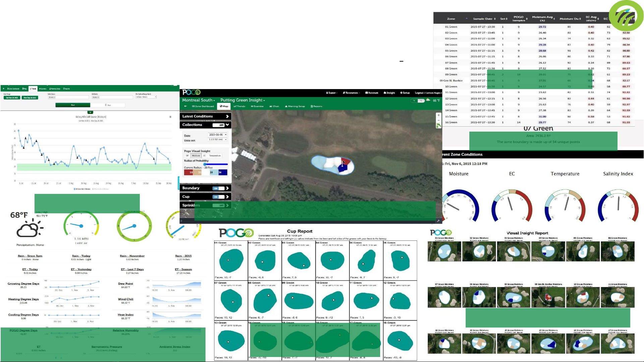Expand the Cup panel arrow
This screenshot has height=362, width=644.
coord(227,197)
